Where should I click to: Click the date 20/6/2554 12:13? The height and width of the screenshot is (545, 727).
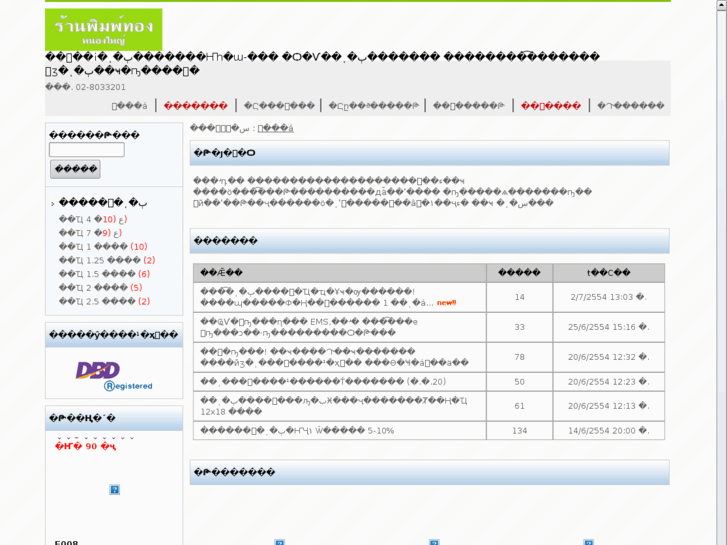click(x=609, y=406)
